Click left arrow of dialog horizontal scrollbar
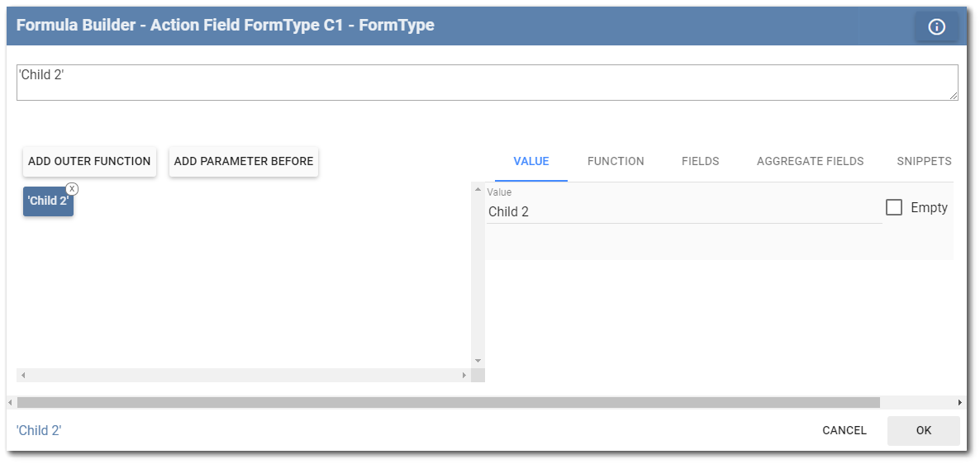980x464 pixels. point(11,403)
